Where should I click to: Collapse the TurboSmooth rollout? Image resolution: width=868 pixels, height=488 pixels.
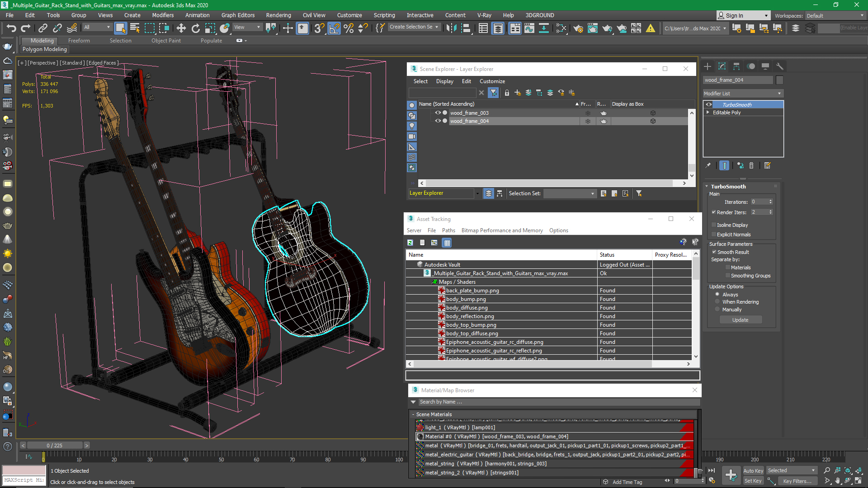(707, 187)
